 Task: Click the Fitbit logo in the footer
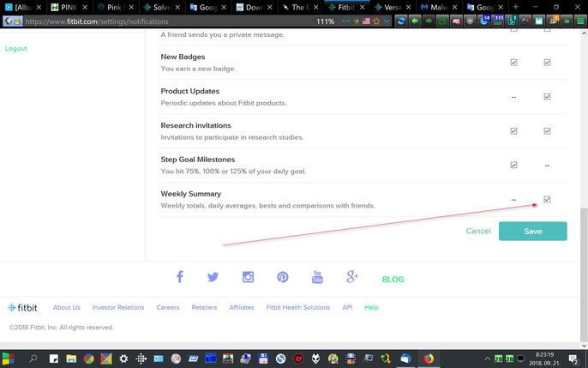[x=22, y=308]
